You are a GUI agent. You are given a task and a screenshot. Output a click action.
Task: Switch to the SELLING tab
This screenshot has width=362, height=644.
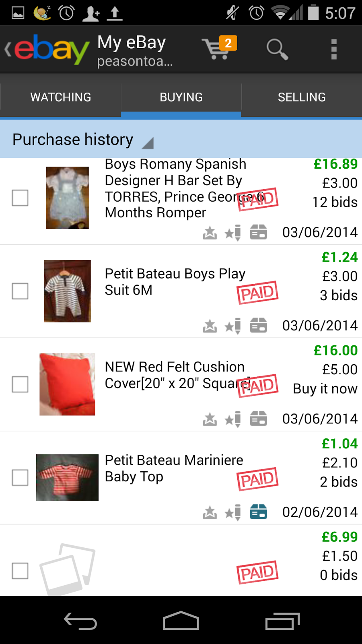click(302, 97)
